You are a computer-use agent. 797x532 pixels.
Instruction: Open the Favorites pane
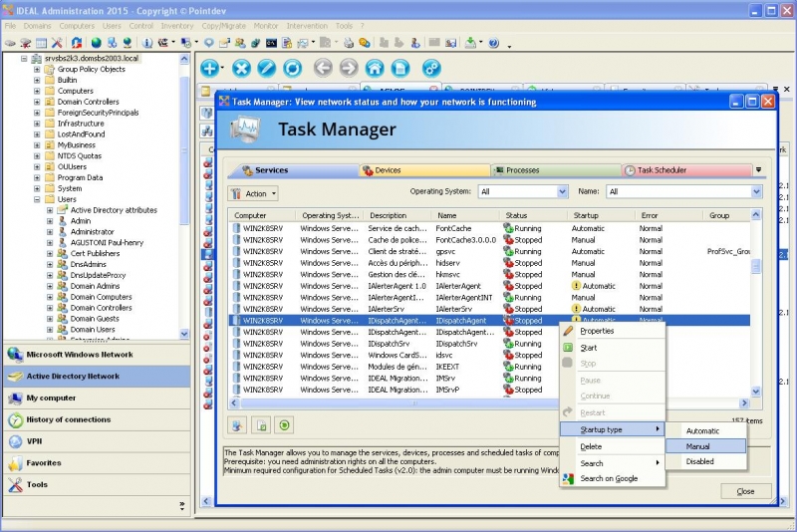coord(97,463)
